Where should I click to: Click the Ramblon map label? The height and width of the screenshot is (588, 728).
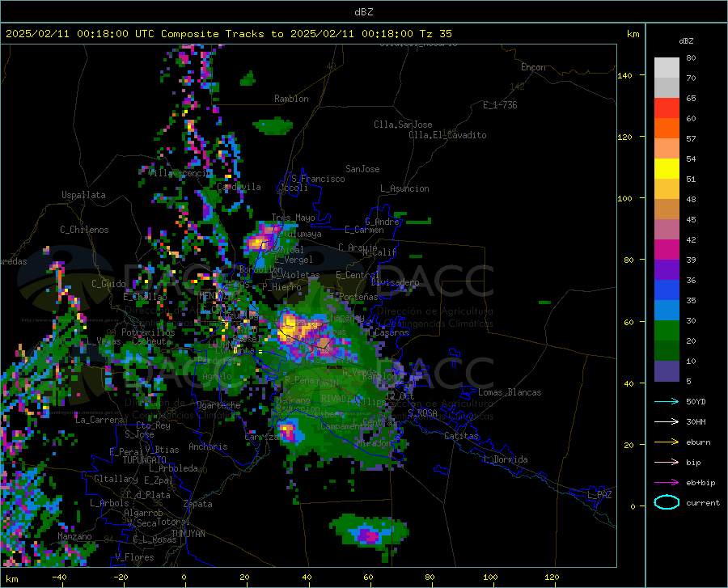(x=291, y=99)
